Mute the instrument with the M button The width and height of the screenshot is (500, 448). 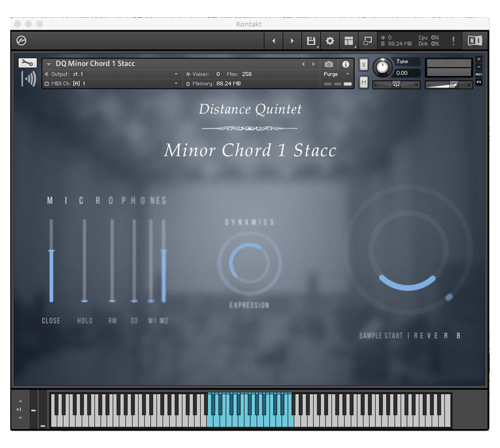pyautogui.click(x=363, y=82)
